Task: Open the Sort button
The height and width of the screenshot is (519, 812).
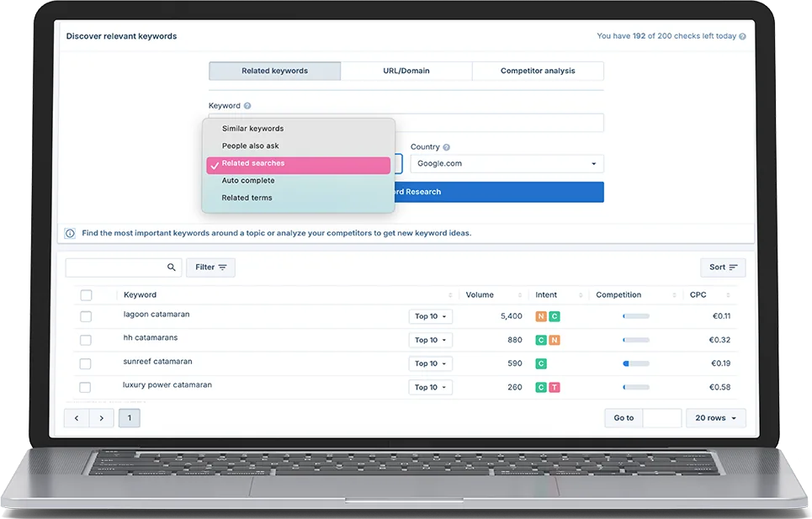Action: pyautogui.click(x=723, y=267)
